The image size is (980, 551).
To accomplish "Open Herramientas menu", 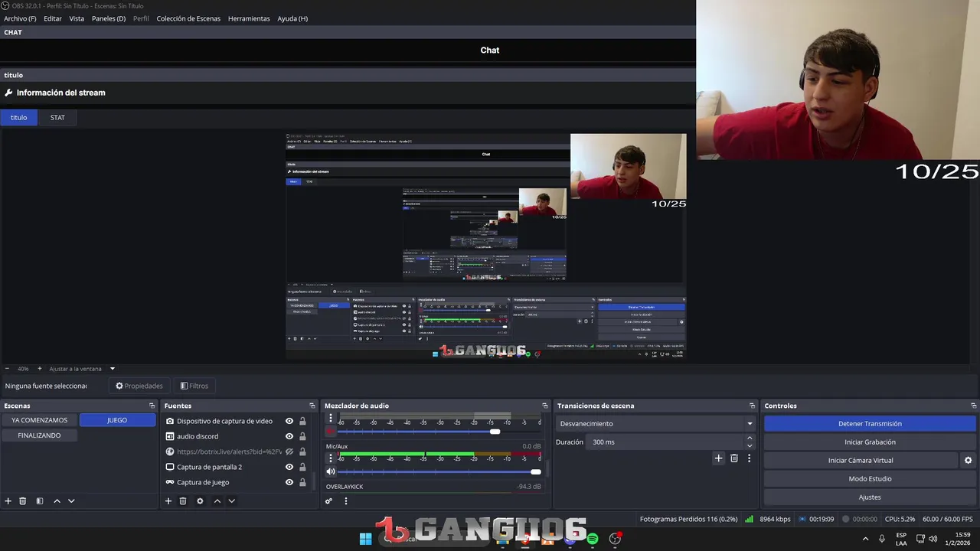I will coord(249,18).
